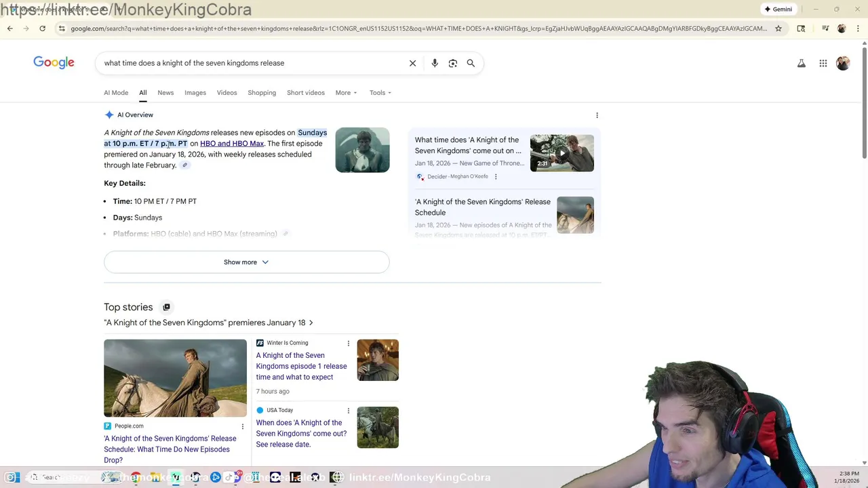Open Decider source three-dot menu

pos(496,177)
